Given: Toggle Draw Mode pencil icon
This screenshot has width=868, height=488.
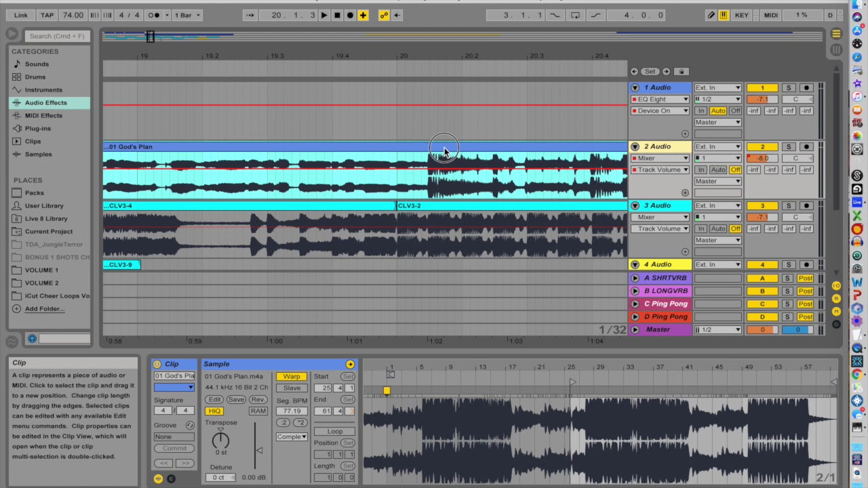Looking at the screenshot, I should tap(711, 15).
